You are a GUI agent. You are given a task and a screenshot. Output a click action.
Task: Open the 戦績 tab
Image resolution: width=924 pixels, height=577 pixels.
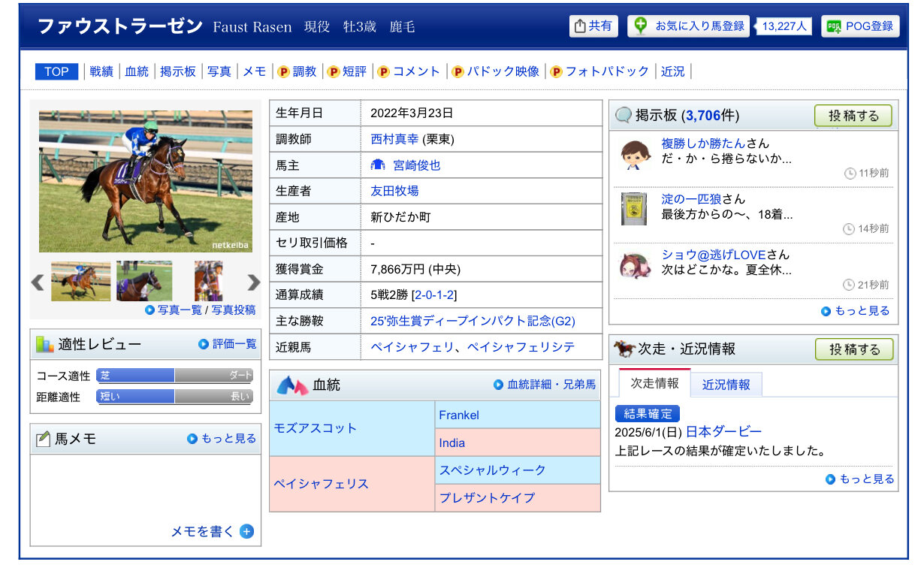[x=101, y=71]
